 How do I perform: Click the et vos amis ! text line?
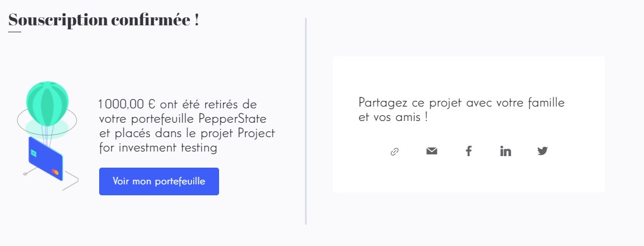pyautogui.click(x=393, y=118)
